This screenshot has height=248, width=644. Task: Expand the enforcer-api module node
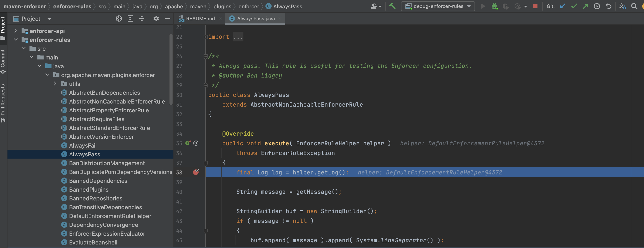(15, 31)
